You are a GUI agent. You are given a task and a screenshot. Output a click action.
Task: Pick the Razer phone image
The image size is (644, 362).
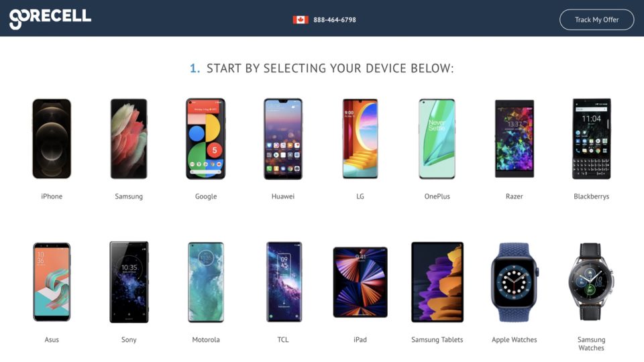515,139
